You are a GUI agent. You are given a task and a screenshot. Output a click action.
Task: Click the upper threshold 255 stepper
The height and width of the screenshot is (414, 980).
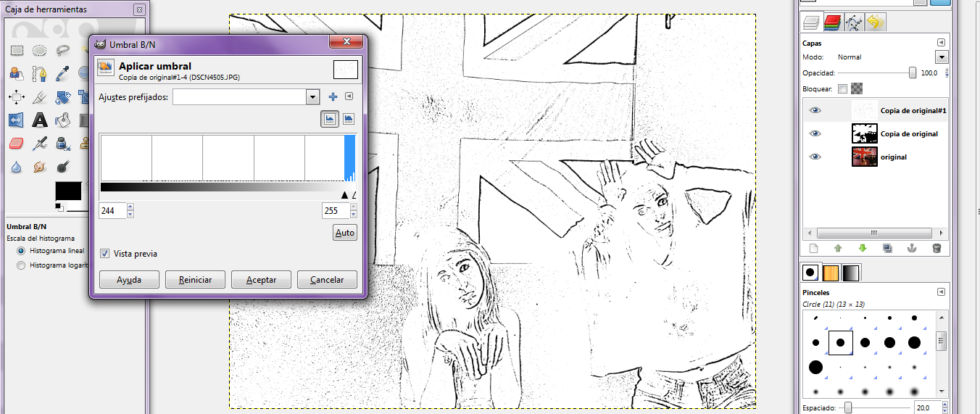pos(353,211)
